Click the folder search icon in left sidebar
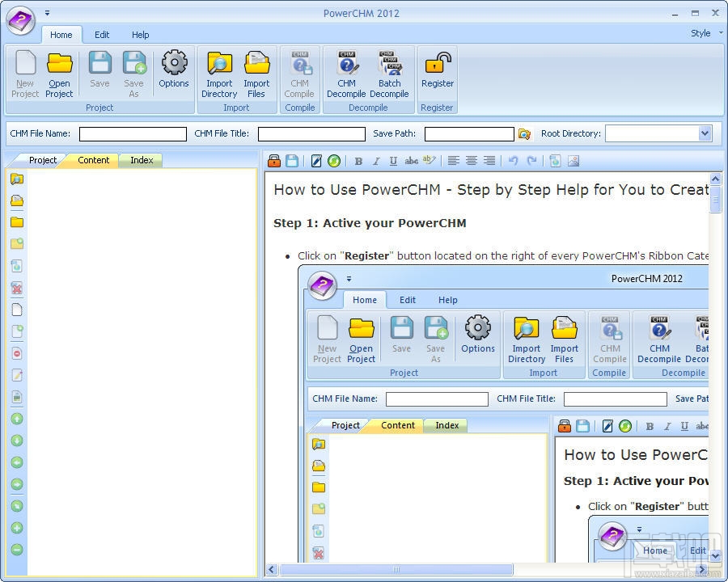728x582 pixels. (x=17, y=179)
